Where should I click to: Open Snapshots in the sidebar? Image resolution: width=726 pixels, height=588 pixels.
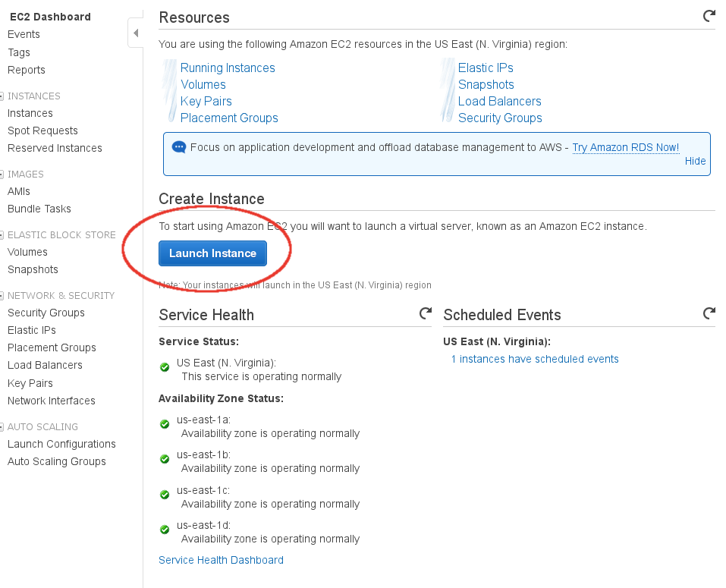(x=33, y=269)
